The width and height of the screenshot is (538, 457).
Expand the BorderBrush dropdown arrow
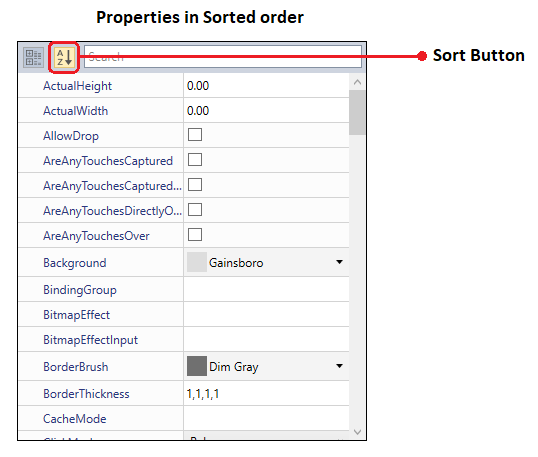(339, 366)
